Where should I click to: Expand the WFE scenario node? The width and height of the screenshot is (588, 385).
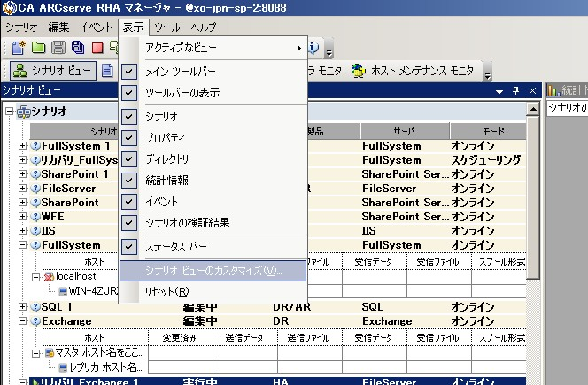point(22,217)
